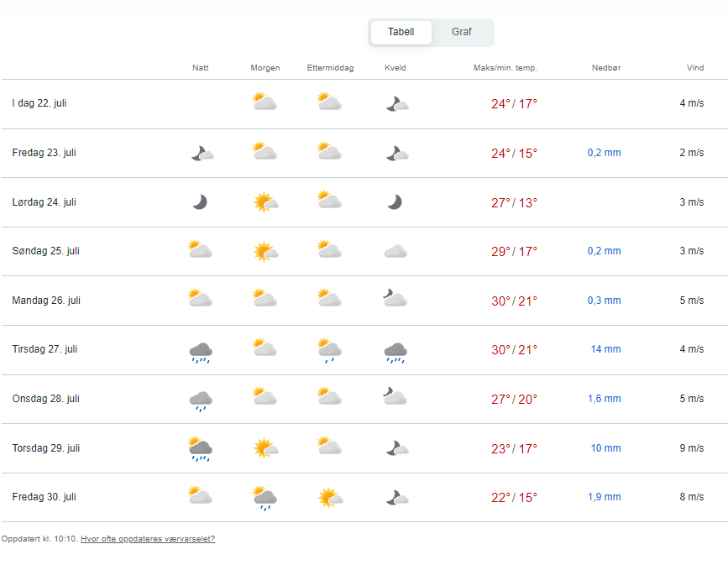Click the night rain icon for Onsdag 28. juli

click(200, 400)
